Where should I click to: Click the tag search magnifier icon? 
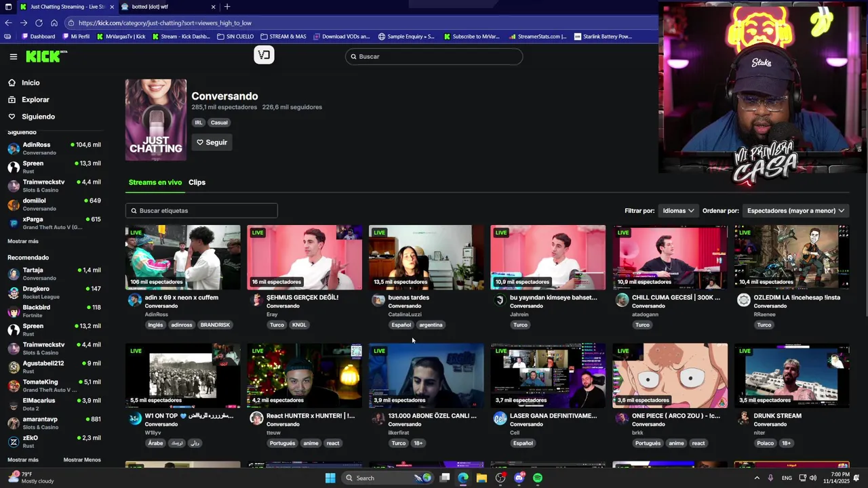tap(134, 211)
